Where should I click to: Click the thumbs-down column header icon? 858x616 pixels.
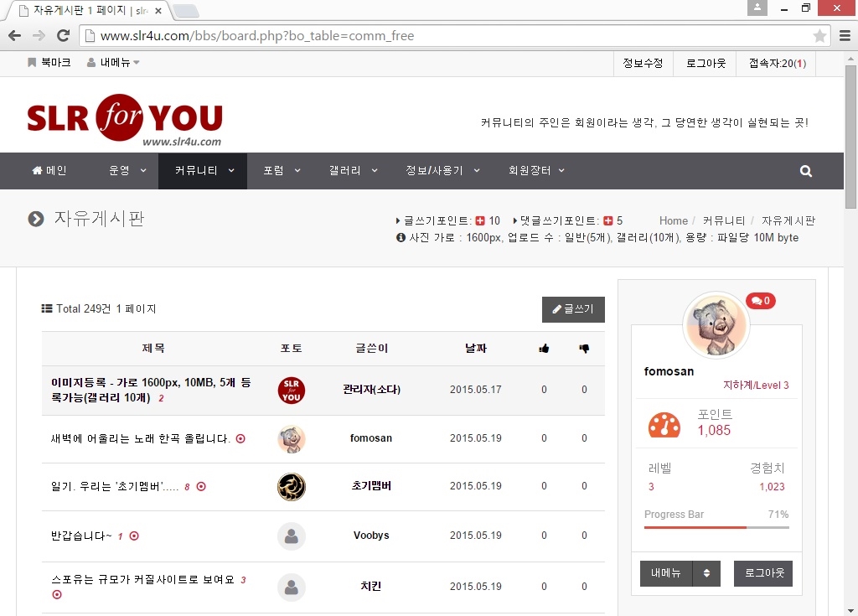(x=584, y=349)
